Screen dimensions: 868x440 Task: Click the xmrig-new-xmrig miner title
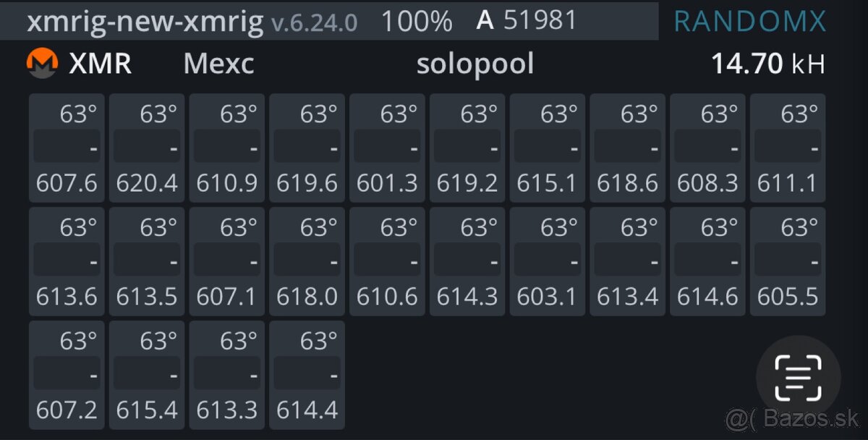[145, 21]
